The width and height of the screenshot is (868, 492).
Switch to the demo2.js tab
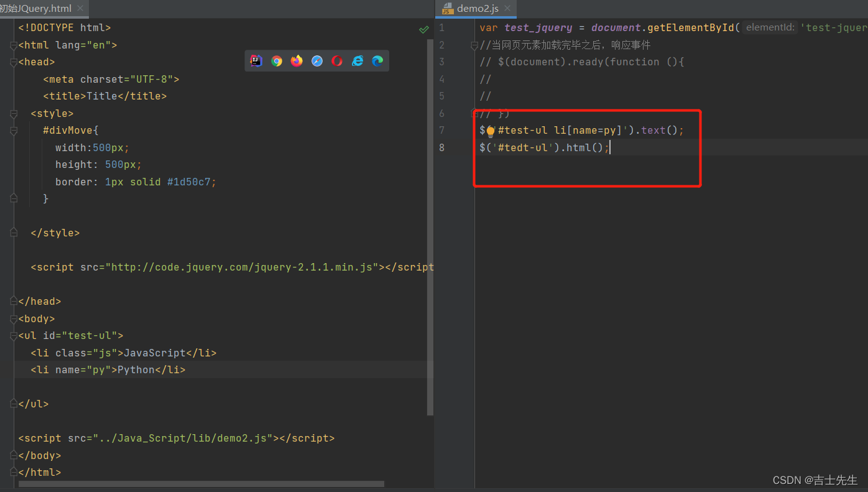(x=478, y=9)
